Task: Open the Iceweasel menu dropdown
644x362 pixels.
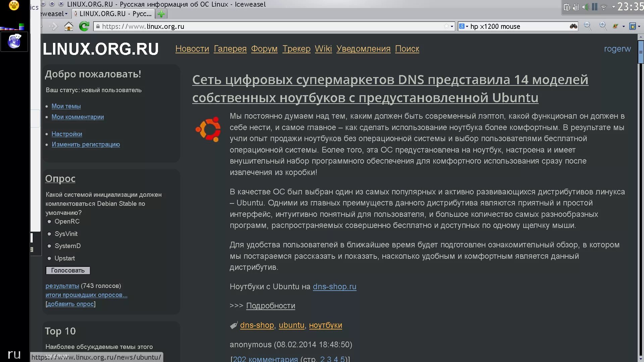Action: click(x=54, y=14)
